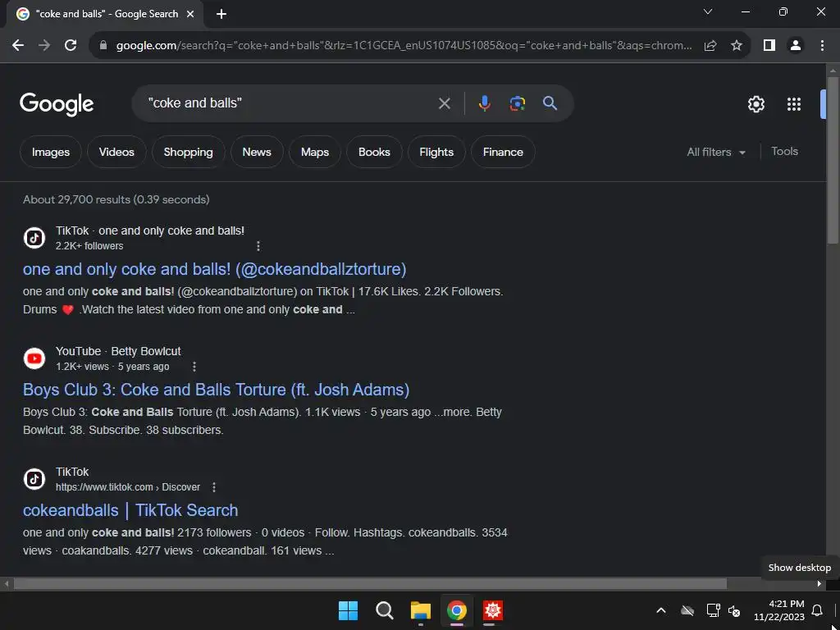
Task: Click the OneDrive cloud tray icon
Action: (687, 610)
